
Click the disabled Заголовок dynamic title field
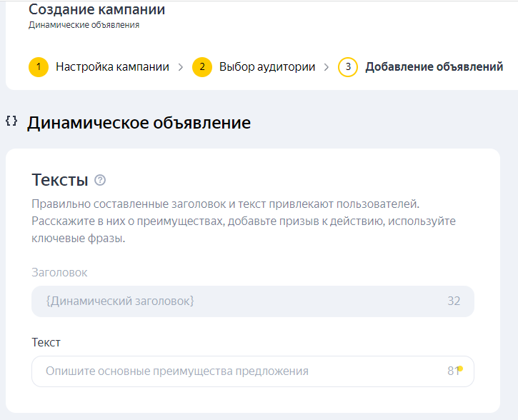(x=253, y=301)
